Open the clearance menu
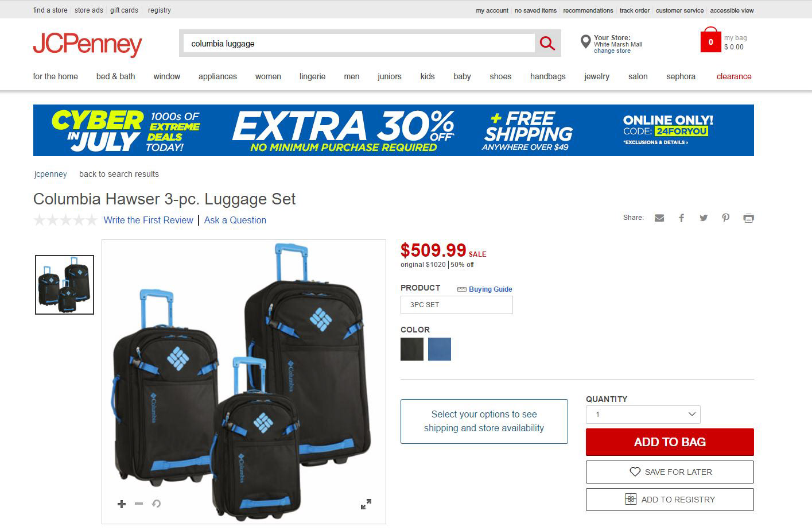Viewport: 812px width, 530px height. click(734, 76)
